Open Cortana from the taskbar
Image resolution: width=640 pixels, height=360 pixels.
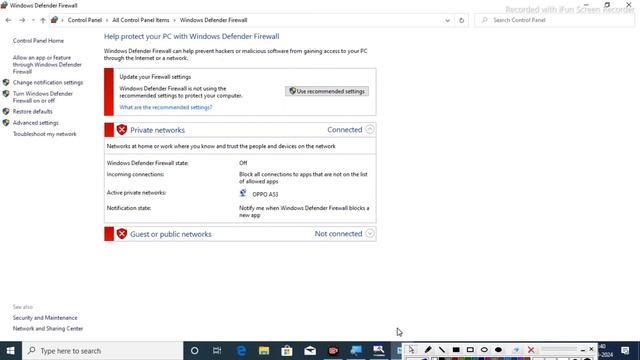pyautogui.click(x=195, y=351)
